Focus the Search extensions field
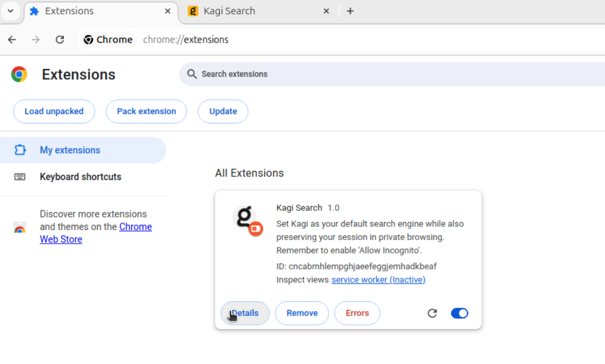This screenshot has width=605, height=364. pyautogui.click(x=392, y=74)
